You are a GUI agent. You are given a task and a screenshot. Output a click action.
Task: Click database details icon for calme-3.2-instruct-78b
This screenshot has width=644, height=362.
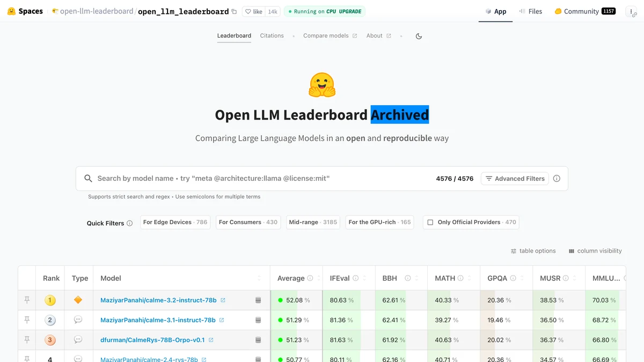(x=258, y=300)
